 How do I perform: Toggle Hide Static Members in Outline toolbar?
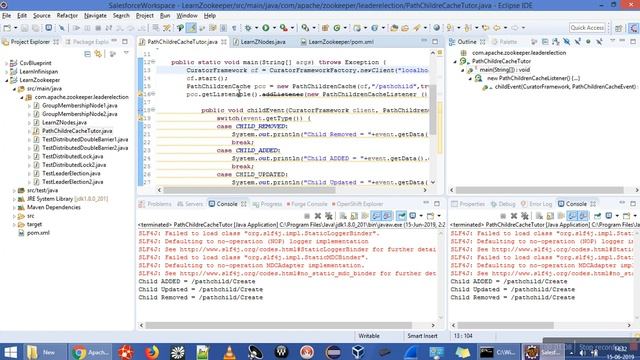coord(578,42)
